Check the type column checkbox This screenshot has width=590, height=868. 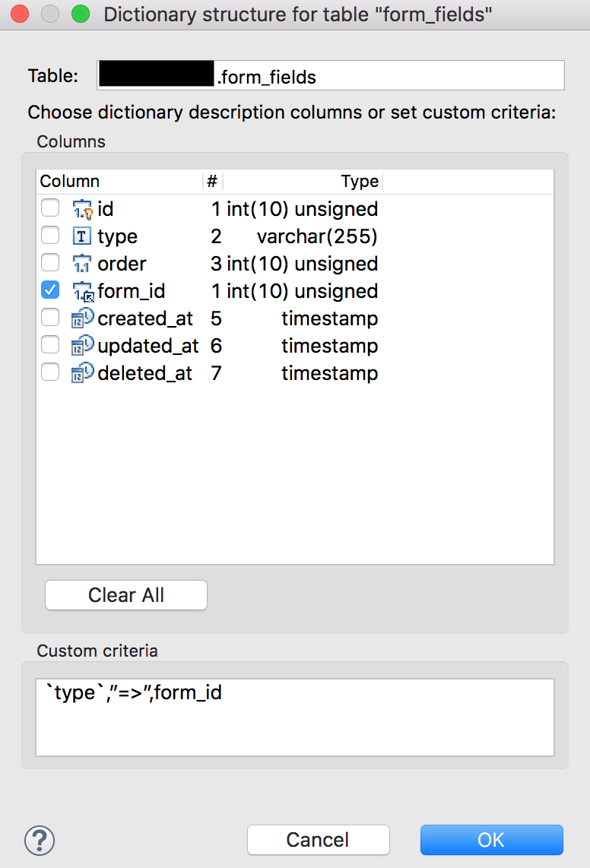coord(50,236)
